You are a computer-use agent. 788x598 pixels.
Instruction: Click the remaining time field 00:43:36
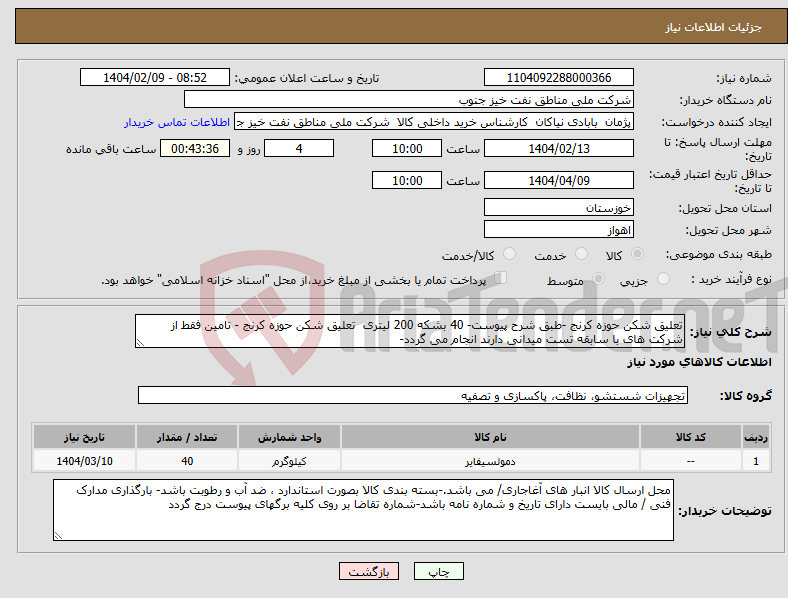[x=195, y=148]
